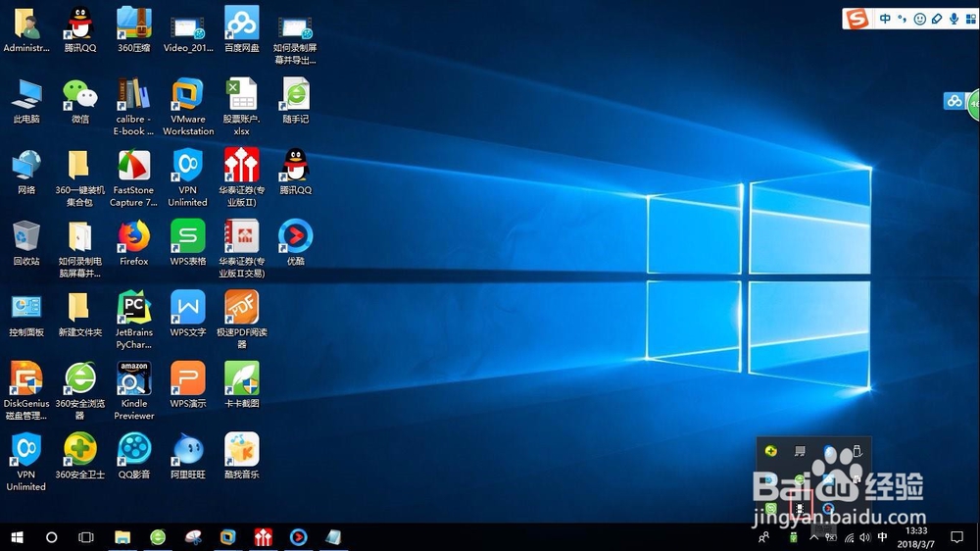Launch 优酷 desktop shortcut
This screenshot has width=980, height=551.
coord(296,243)
